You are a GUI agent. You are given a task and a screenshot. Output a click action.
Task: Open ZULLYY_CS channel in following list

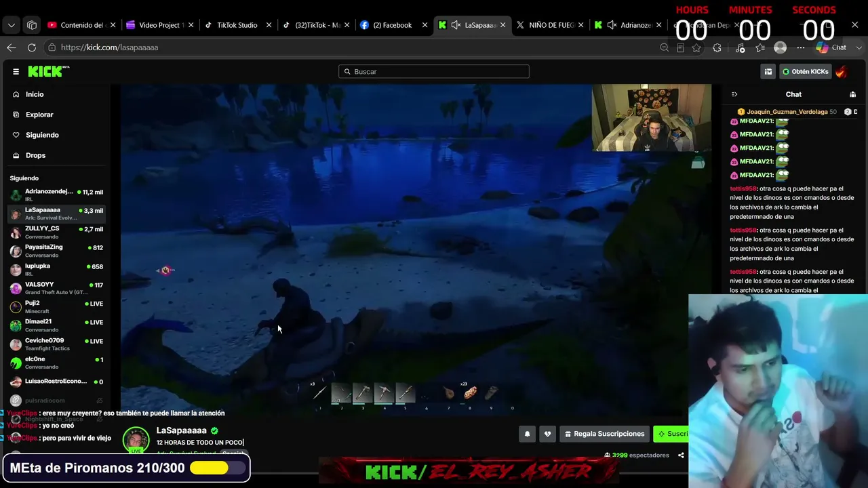[x=57, y=232]
